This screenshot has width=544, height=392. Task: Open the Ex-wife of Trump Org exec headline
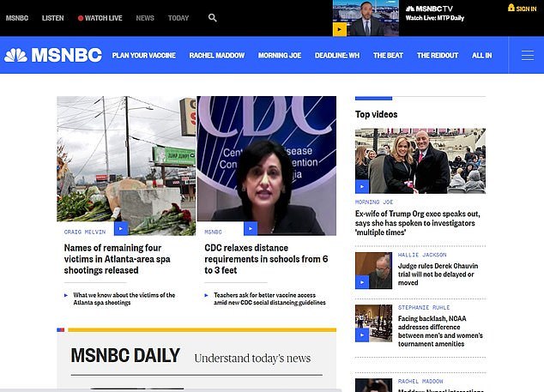click(x=417, y=223)
